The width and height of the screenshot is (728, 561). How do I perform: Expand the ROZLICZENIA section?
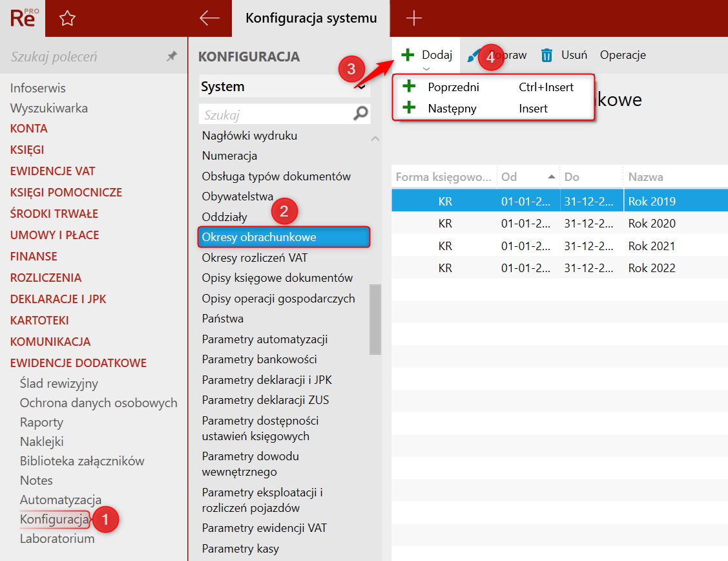[x=45, y=278]
